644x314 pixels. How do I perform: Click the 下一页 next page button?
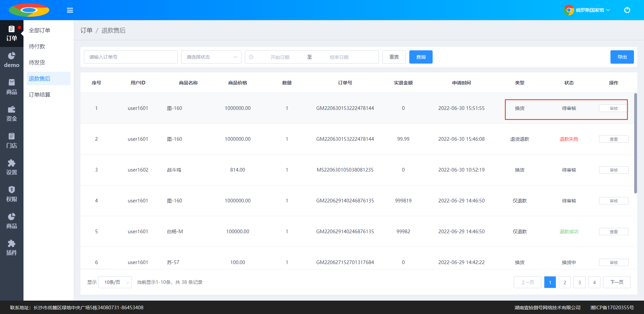[x=617, y=282]
